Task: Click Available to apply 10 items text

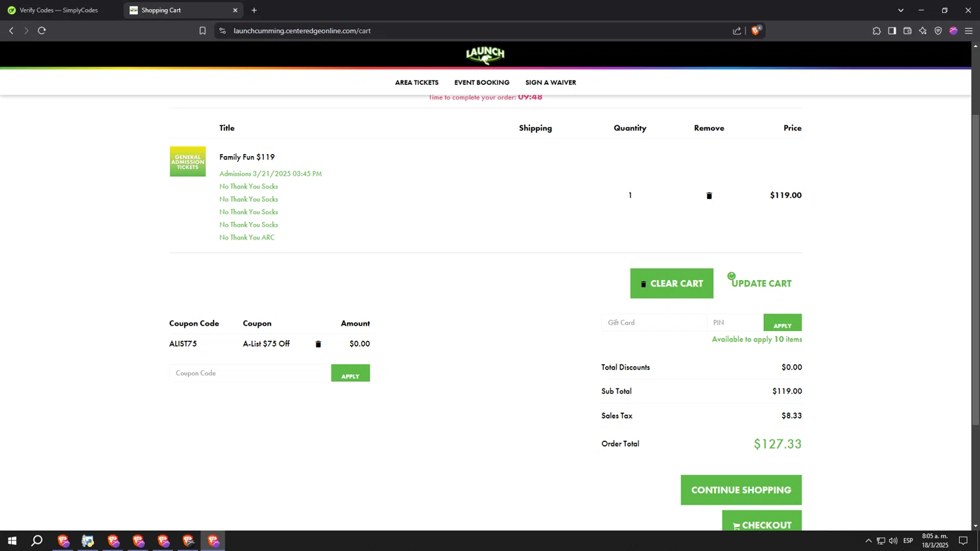Action: click(757, 339)
